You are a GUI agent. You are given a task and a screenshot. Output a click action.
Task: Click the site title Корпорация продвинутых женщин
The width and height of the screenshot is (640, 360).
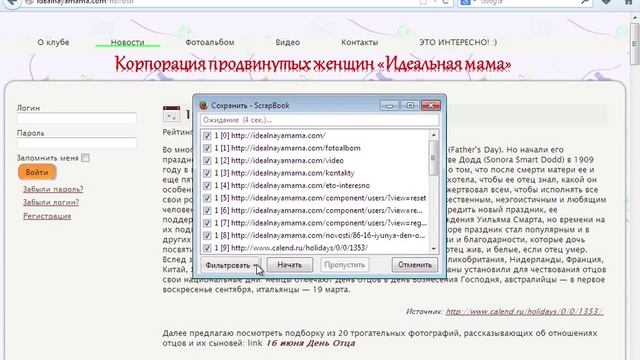pos(313,64)
